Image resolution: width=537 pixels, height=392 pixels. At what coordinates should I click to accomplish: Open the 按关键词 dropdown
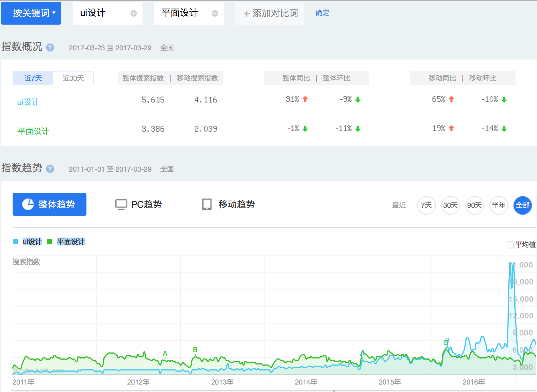click(x=31, y=13)
